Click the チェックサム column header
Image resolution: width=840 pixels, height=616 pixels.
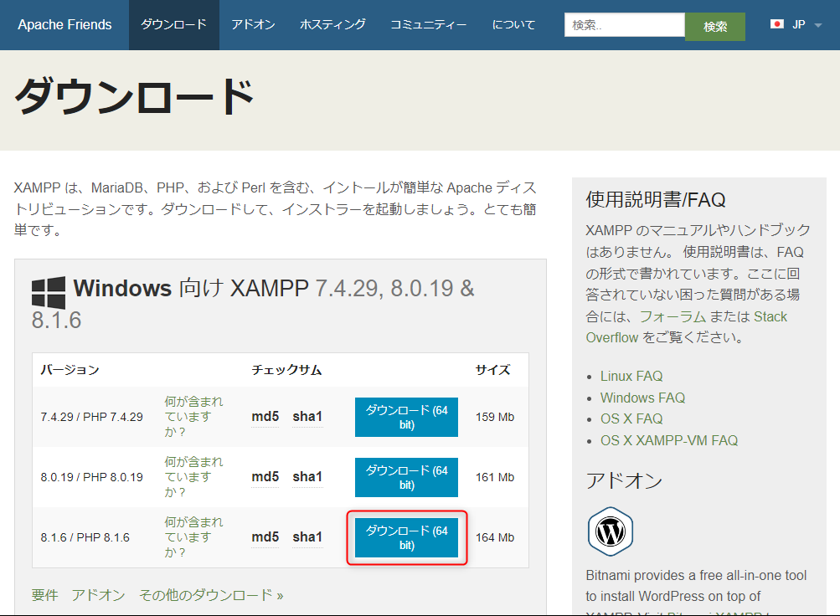(x=286, y=370)
